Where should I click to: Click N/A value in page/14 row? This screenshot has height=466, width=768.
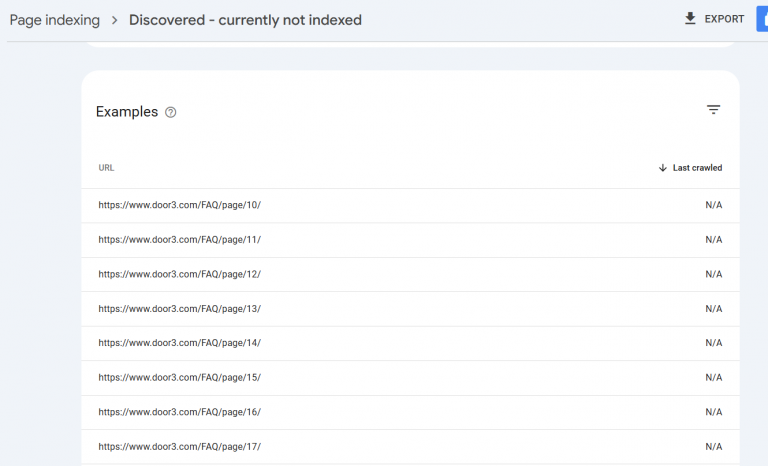(714, 343)
